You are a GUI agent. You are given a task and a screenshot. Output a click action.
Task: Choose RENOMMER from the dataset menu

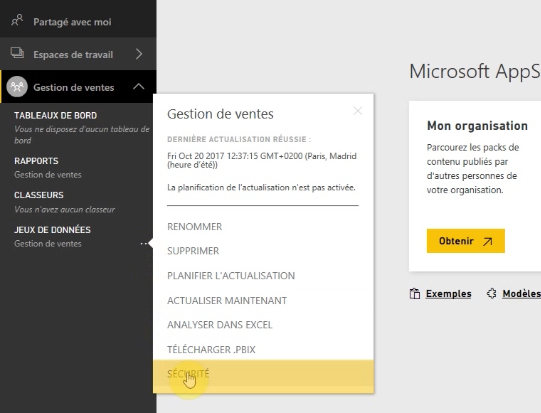195,227
